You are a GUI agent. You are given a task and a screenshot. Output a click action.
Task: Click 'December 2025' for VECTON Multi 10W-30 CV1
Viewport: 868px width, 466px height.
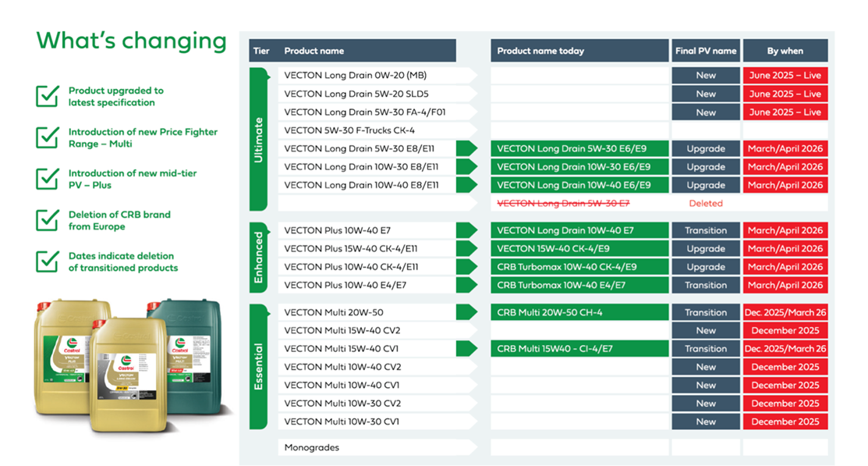[x=785, y=422]
